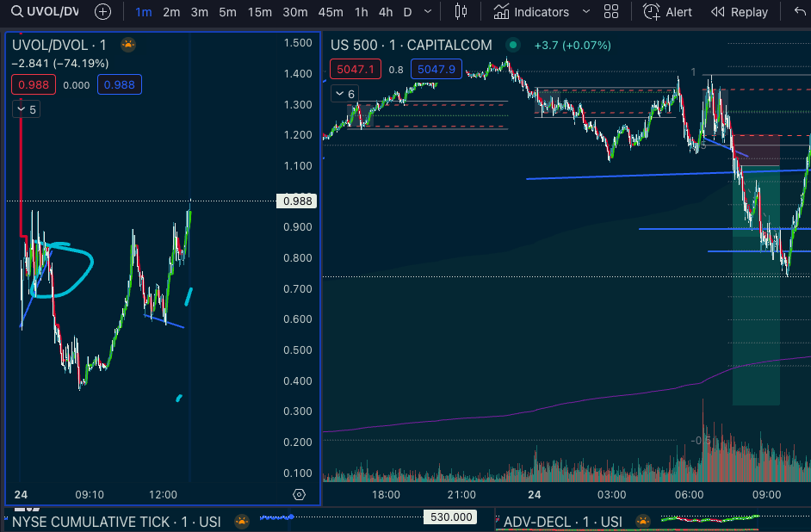This screenshot has height=532, width=811.
Task: Select the 1m timeframe
Action: [x=143, y=12]
